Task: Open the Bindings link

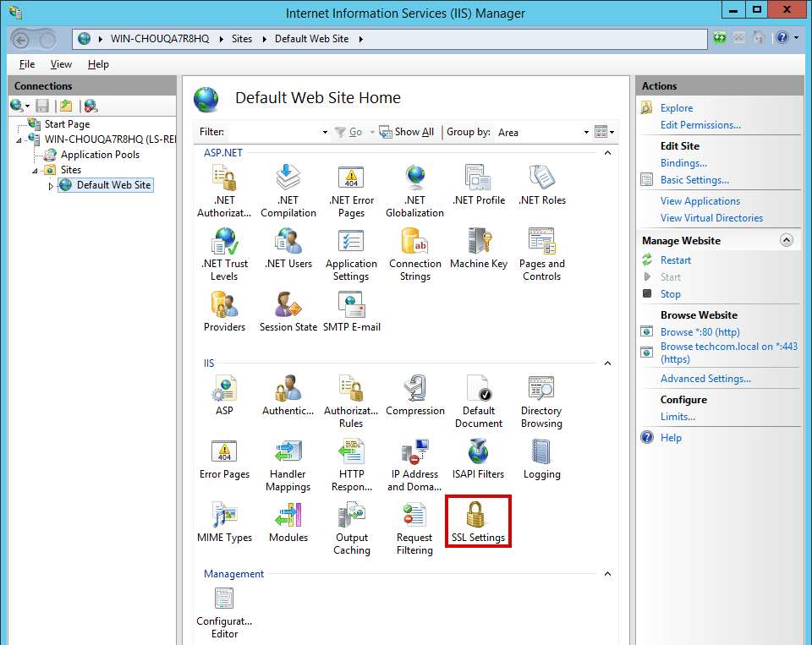Action: [683, 163]
